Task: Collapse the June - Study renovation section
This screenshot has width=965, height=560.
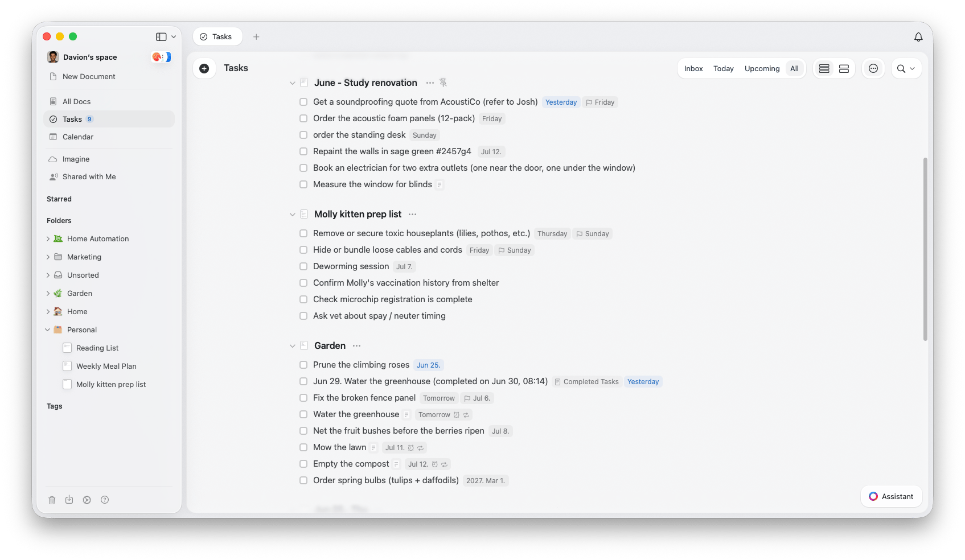Action: pos(293,83)
